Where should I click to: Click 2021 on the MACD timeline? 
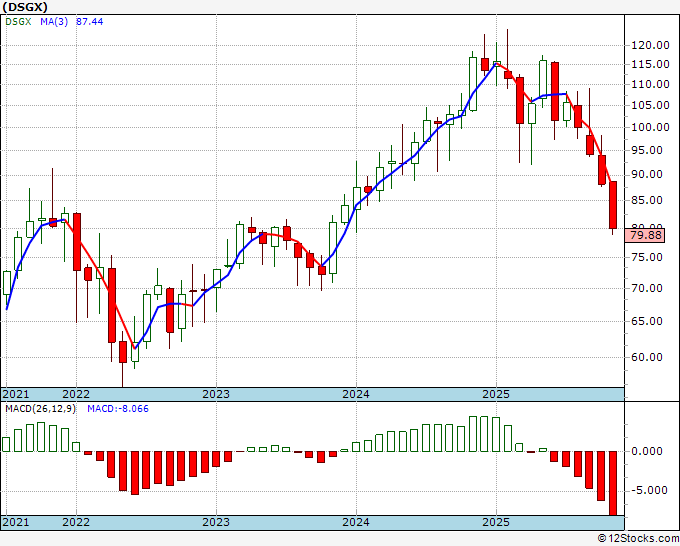(x=16, y=522)
